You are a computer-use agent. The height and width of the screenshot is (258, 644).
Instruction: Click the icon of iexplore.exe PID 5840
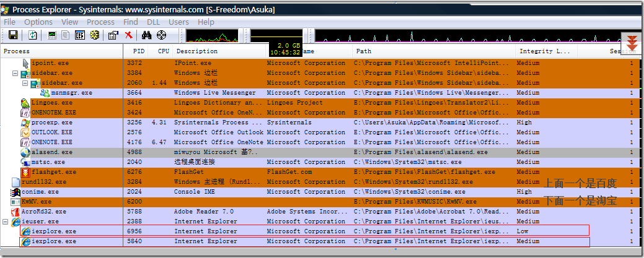(x=25, y=241)
